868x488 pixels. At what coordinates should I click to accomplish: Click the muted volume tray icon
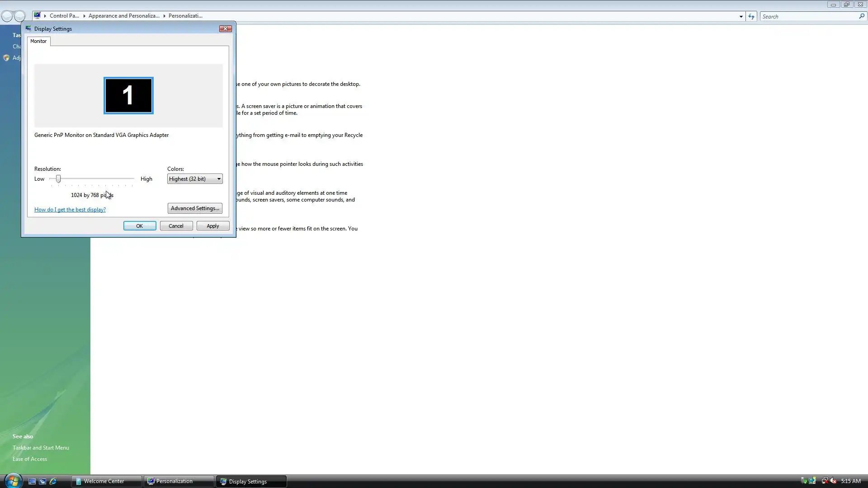833,481
